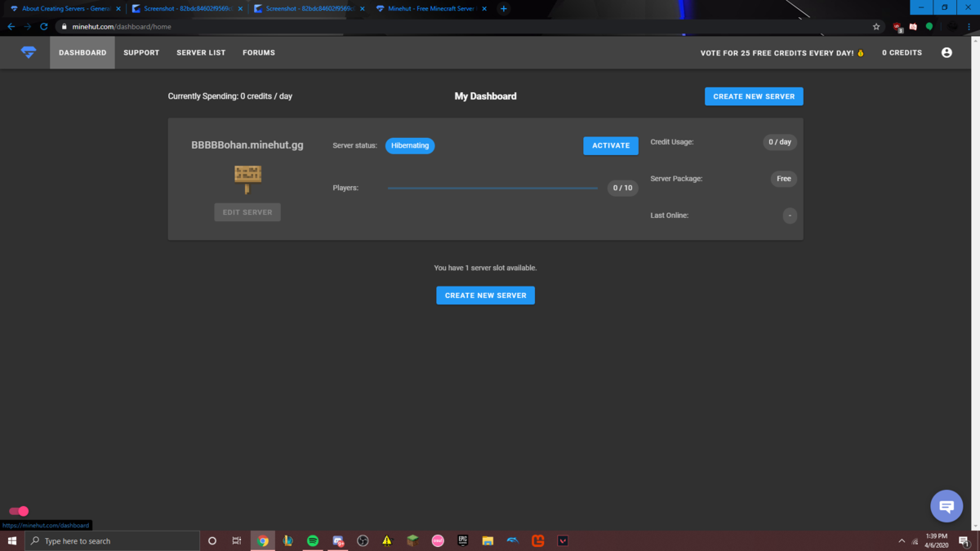Open Epic Games Launcher from taskbar
The image size is (980, 551).
[x=462, y=540]
